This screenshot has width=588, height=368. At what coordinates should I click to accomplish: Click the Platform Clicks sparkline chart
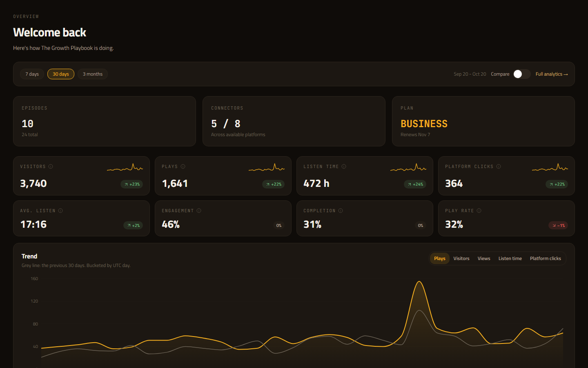pyautogui.click(x=550, y=167)
